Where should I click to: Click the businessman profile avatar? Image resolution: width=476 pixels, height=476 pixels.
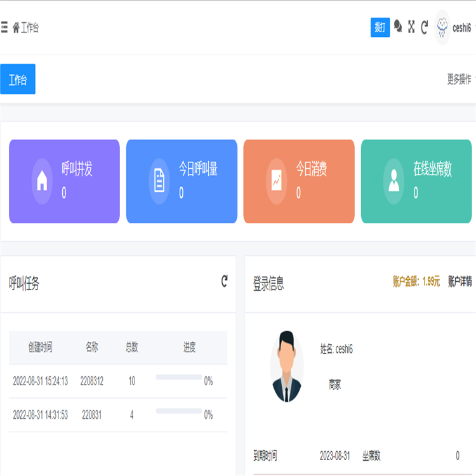click(287, 366)
